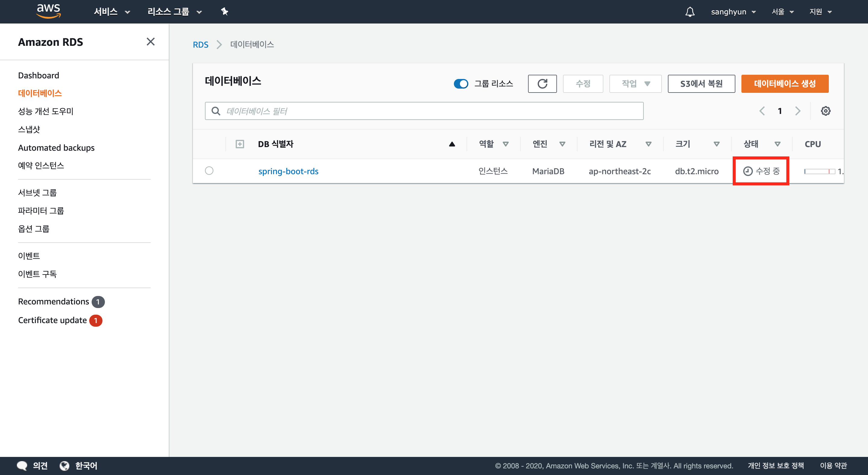Open 파라미터 그룹 in the sidebar
Viewport: 868px width, 475px height.
[41, 211]
